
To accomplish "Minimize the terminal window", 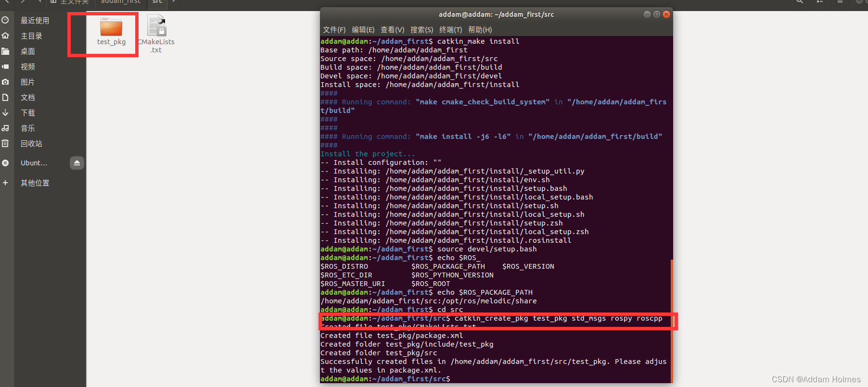I will [x=647, y=14].
